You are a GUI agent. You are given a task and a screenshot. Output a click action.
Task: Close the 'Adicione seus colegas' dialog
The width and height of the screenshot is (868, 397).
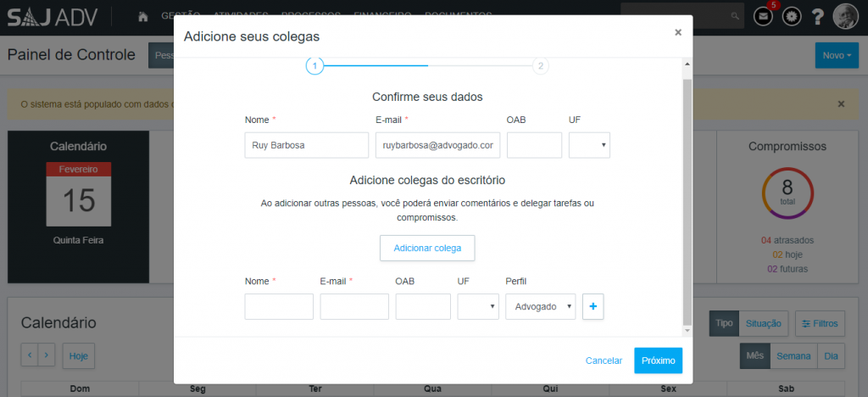click(x=677, y=32)
